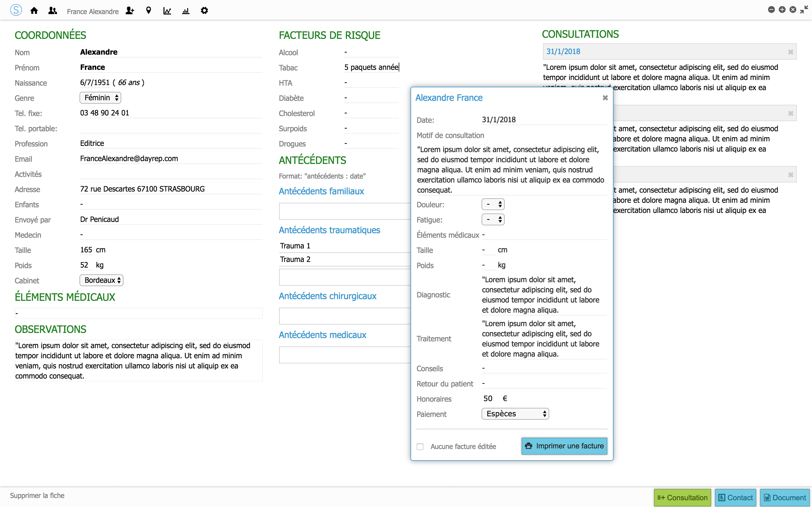
Task: Add a new Consultation
Action: [682, 498]
